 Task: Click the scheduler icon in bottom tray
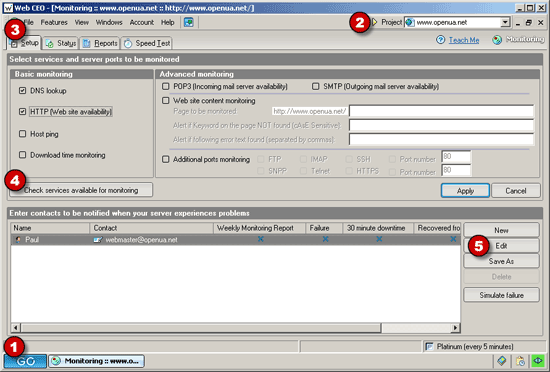point(520,360)
